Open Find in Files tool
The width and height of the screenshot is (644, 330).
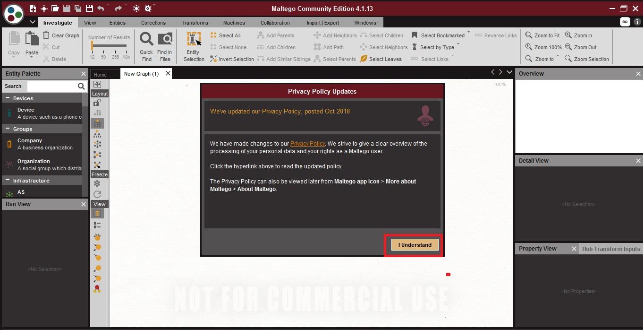pos(165,47)
